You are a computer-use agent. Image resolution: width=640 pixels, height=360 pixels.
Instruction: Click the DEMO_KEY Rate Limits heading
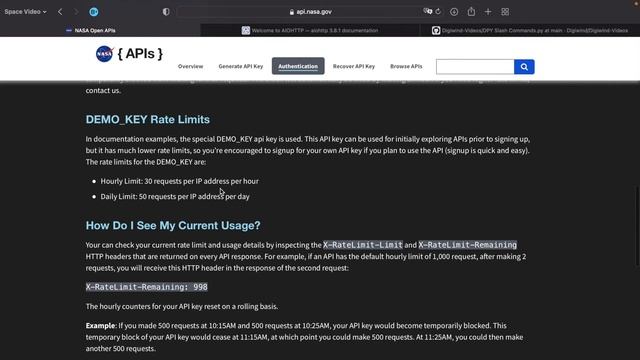click(x=148, y=120)
